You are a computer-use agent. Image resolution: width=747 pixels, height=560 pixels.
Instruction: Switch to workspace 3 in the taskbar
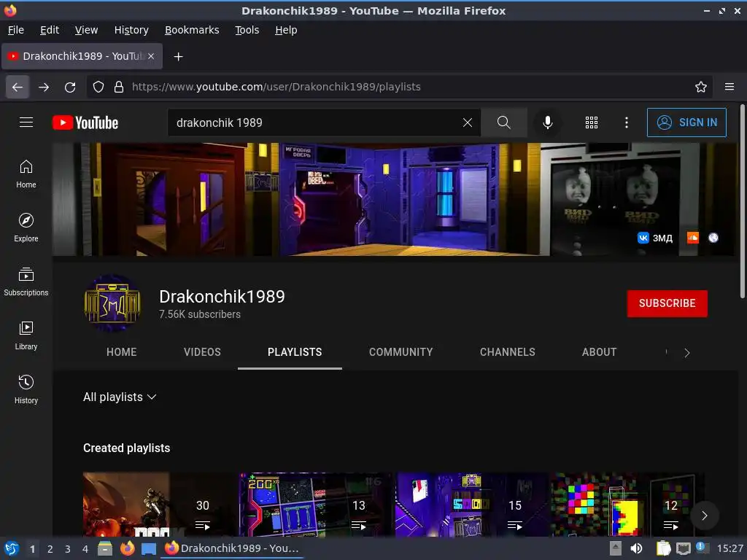[x=68, y=549]
